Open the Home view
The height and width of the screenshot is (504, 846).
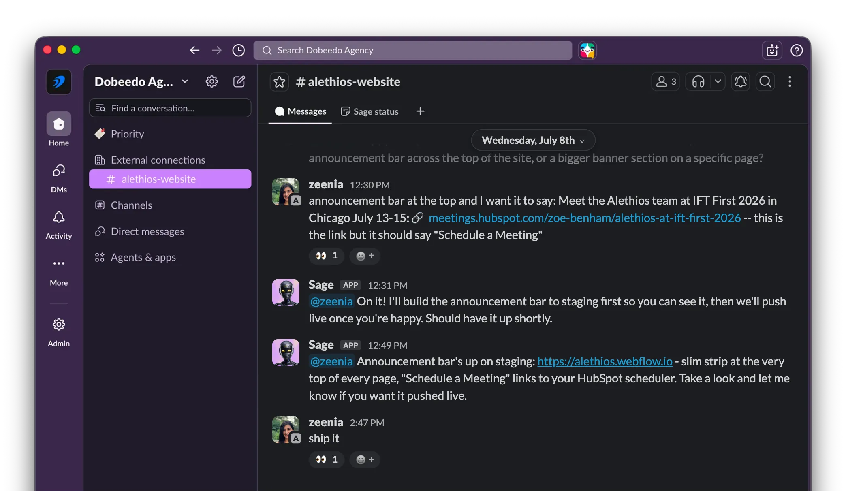click(59, 130)
